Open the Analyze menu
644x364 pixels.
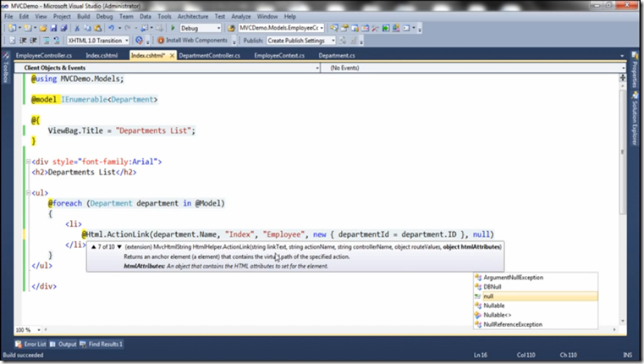click(x=240, y=16)
